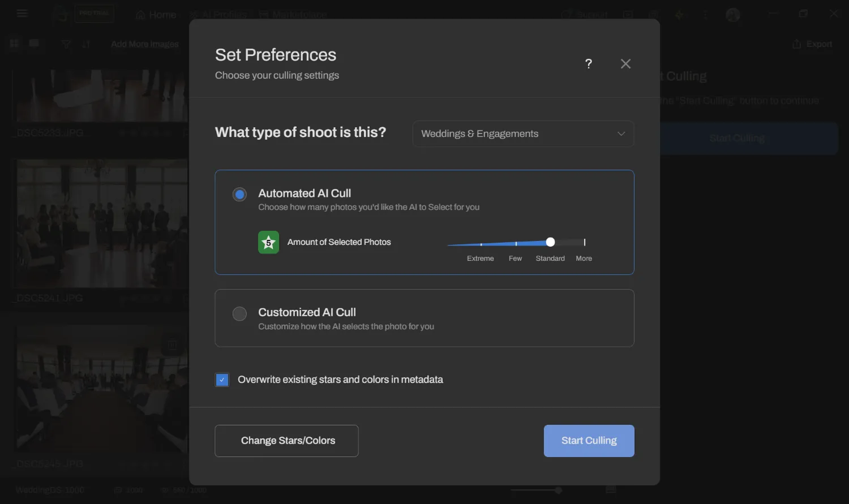Screen dimensions: 849x504
Task: Open the shoot type dropdown
Action: tap(522, 133)
